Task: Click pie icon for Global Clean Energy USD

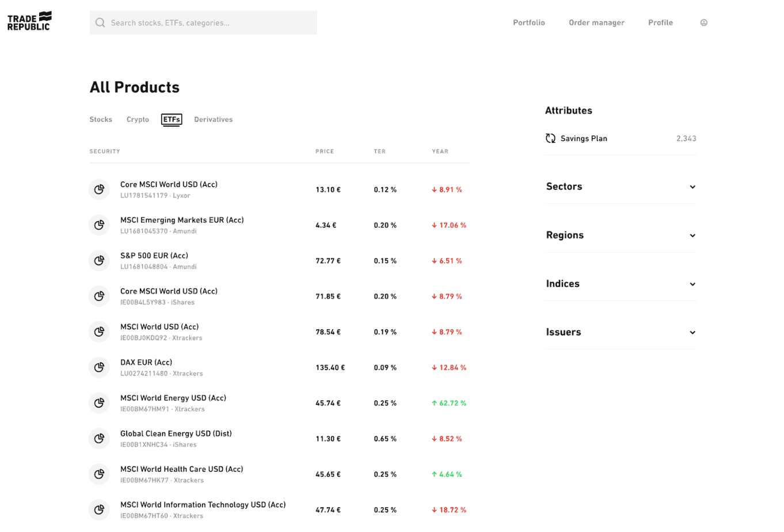Action: click(x=99, y=439)
